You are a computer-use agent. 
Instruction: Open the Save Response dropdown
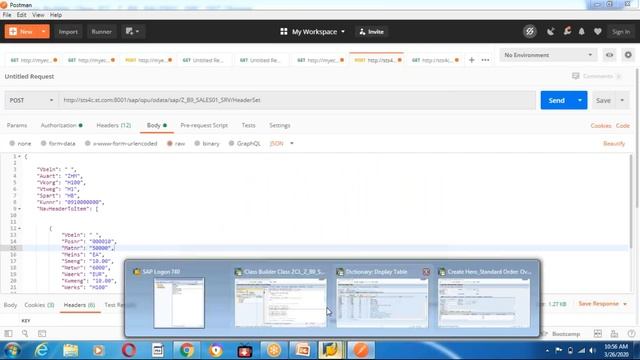(602, 304)
